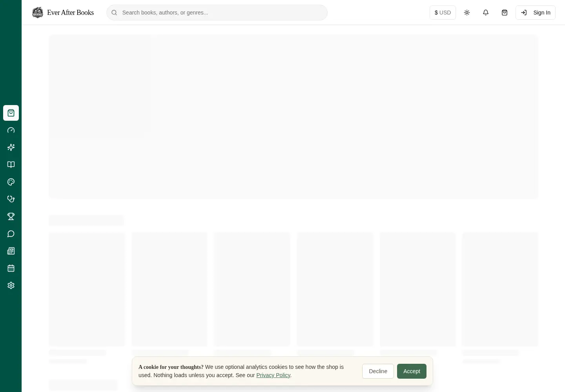The height and width of the screenshot is (392, 565).
Task: Open the Privacy Policy link
Action: point(273,375)
